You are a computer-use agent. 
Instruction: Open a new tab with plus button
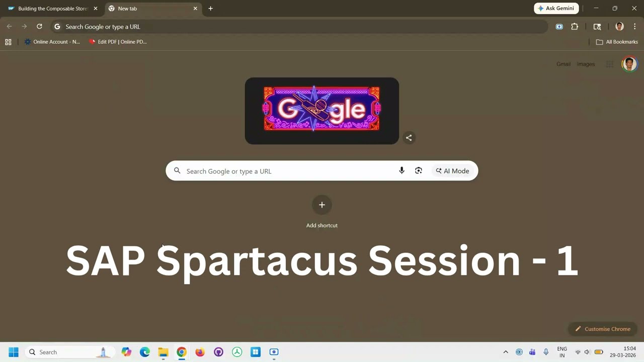pyautogui.click(x=210, y=9)
